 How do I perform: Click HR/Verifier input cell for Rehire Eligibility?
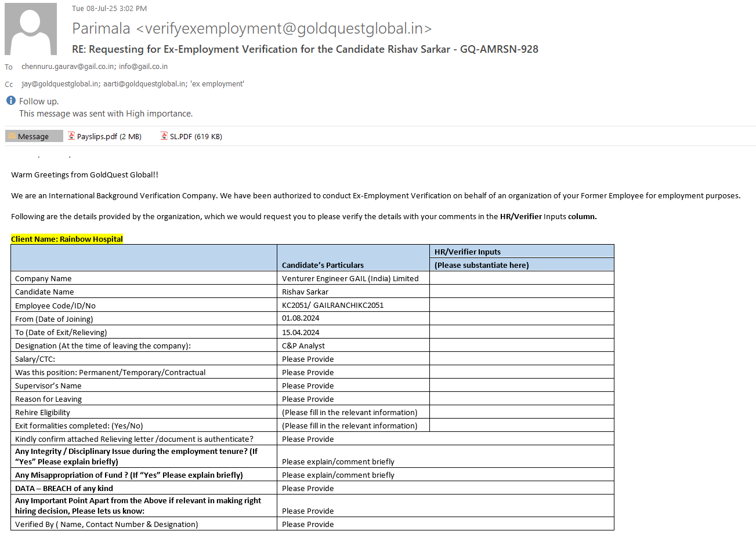coord(521,412)
